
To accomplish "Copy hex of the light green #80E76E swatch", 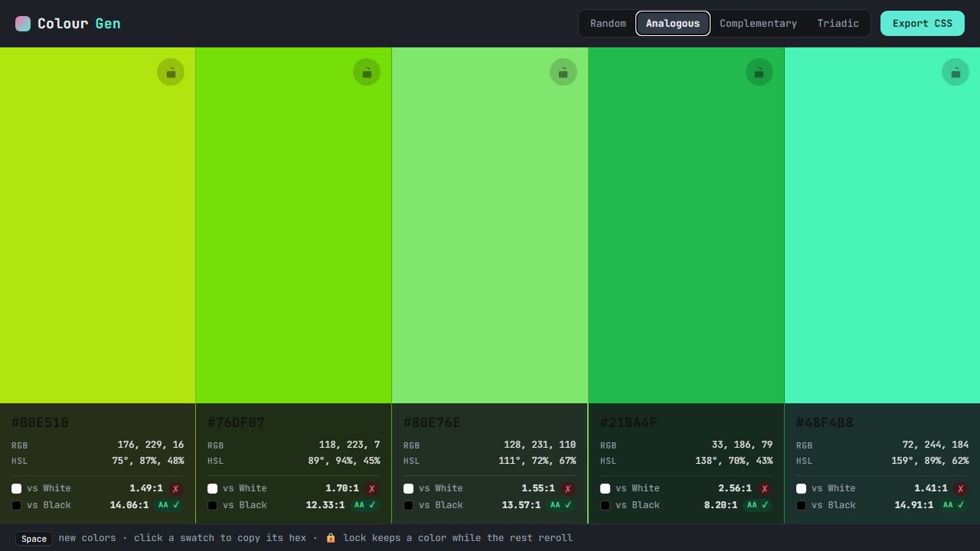I will 490,225.
